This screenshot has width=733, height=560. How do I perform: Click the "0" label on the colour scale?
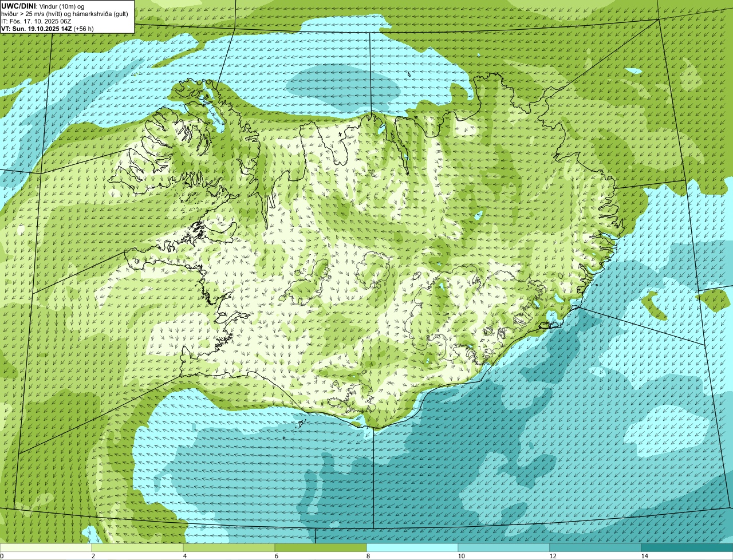2,556
